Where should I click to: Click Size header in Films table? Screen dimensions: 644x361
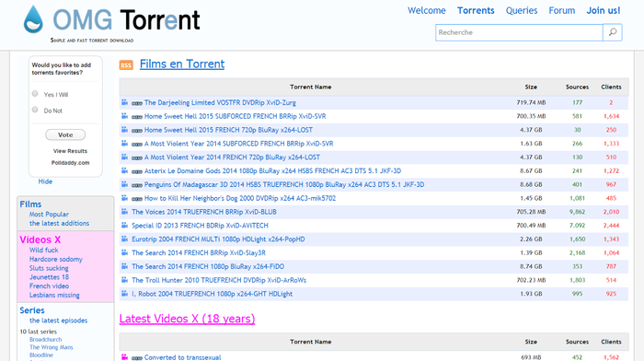531,87
